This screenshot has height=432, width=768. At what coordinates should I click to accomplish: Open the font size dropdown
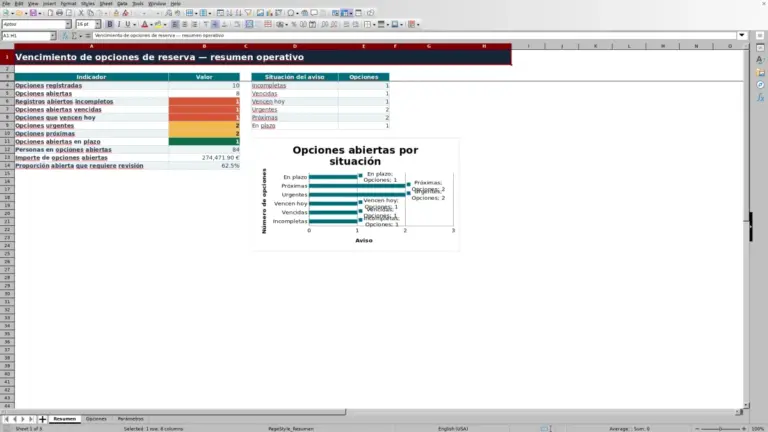97,24
